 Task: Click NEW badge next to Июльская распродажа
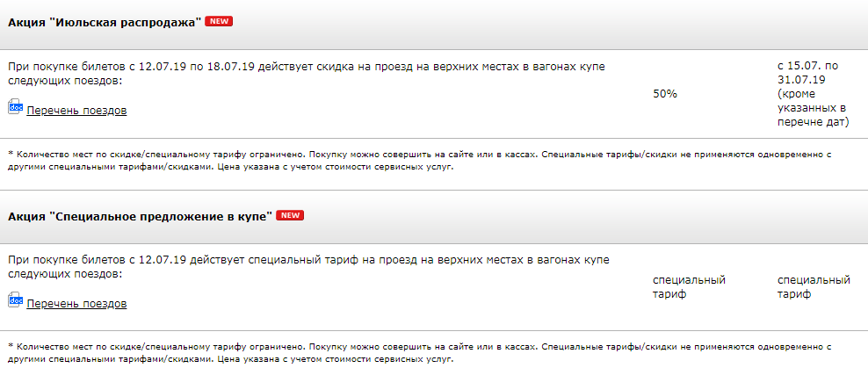tap(219, 22)
